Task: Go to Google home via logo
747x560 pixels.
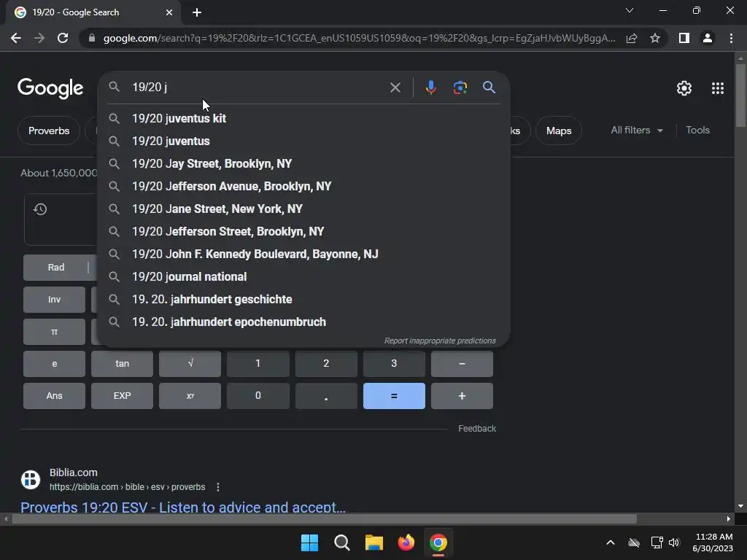Action: pos(50,88)
